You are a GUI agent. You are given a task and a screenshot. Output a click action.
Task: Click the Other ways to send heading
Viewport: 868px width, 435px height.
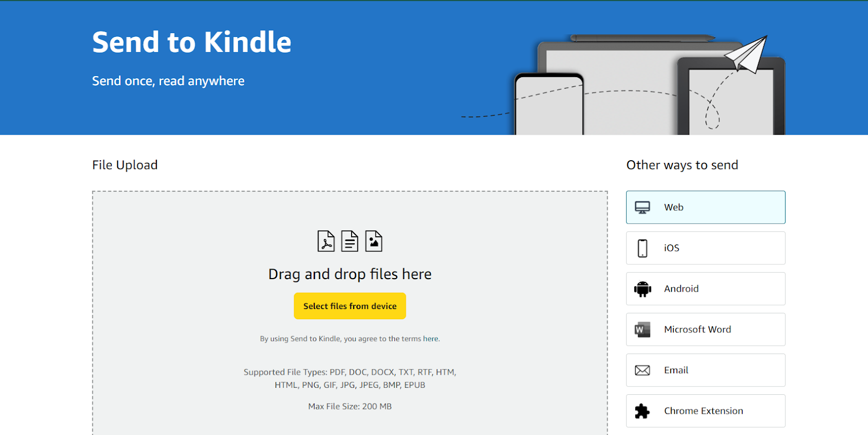(x=682, y=165)
